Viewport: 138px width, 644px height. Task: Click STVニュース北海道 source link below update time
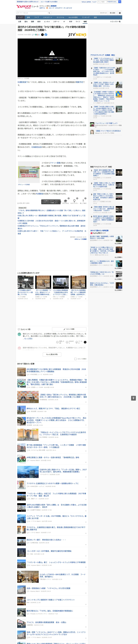pyautogui.click(x=80, y=239)
